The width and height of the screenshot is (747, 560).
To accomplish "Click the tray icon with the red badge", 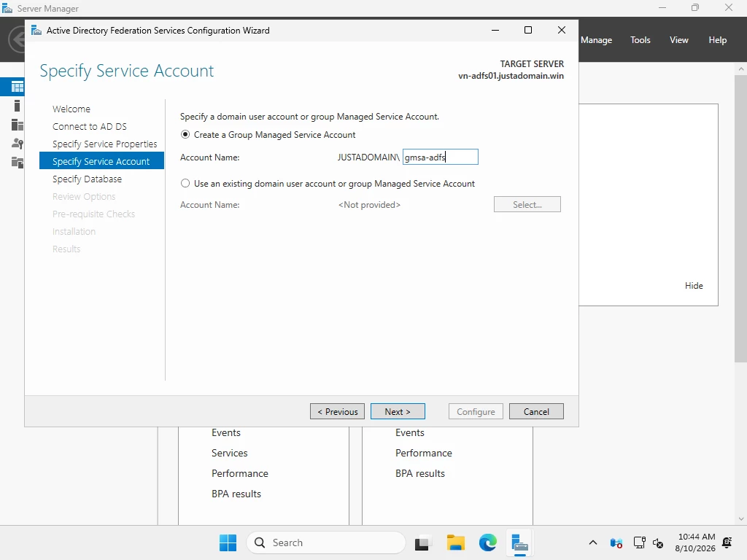I will (616, 542).
